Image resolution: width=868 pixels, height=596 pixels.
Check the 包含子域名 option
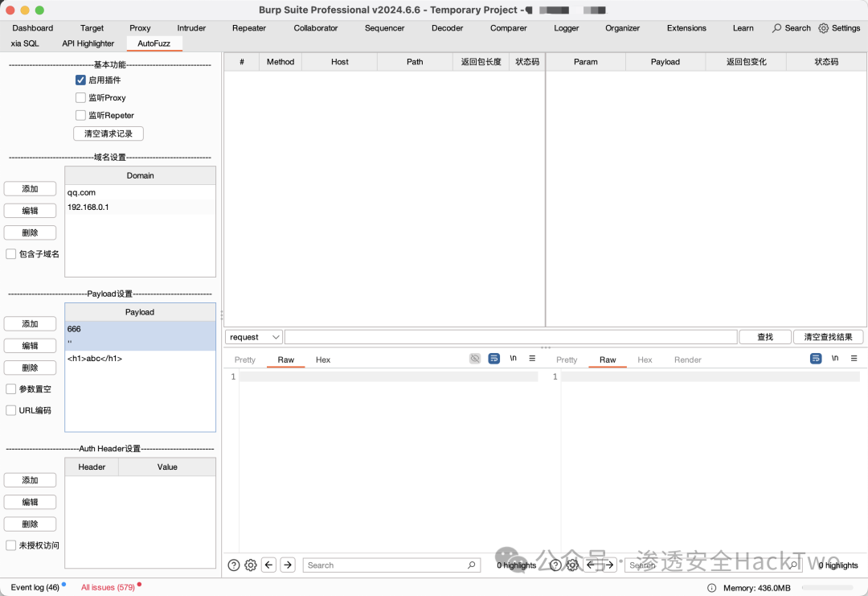10,253
